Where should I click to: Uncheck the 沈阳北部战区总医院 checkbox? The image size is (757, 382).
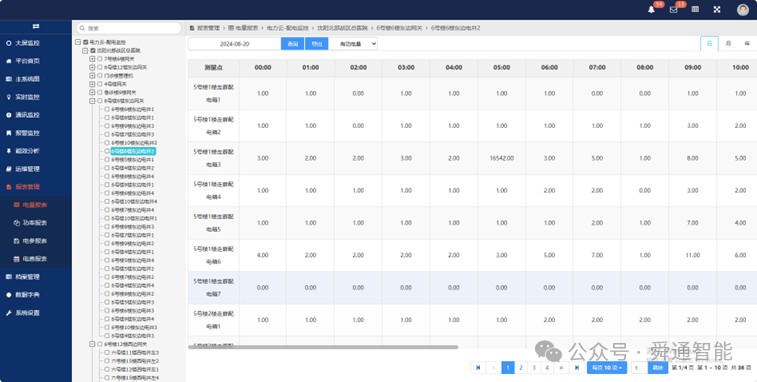coord(93,50)
